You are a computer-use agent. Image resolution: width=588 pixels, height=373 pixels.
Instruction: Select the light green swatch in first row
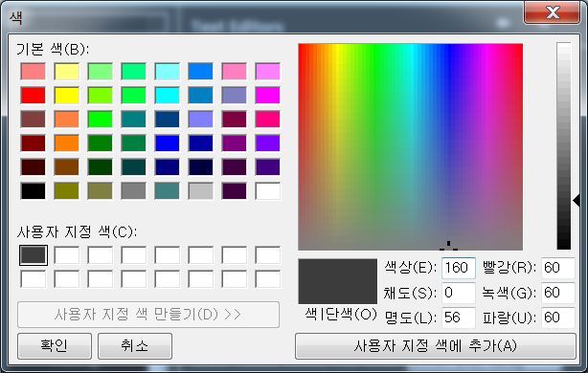pos(101,72)
